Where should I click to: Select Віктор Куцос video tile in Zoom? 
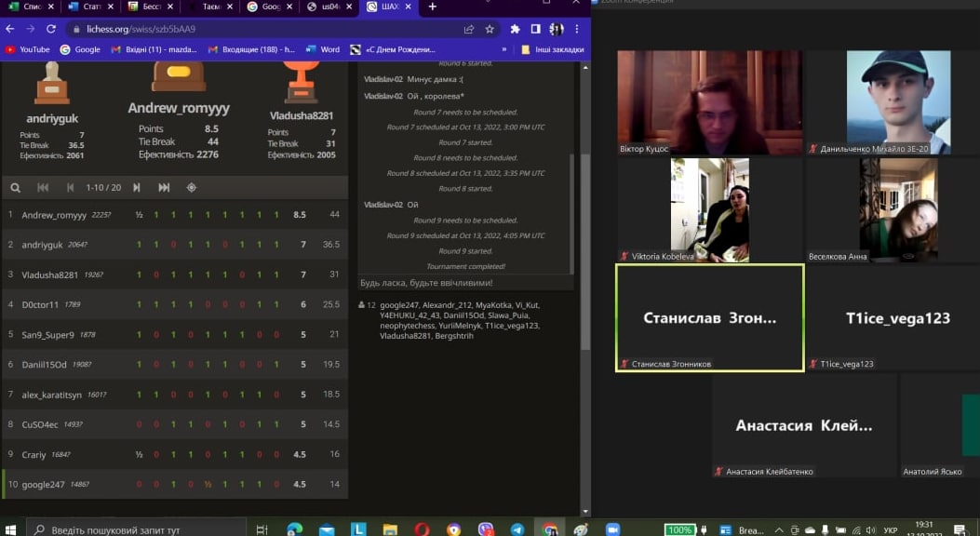(710, 102)
